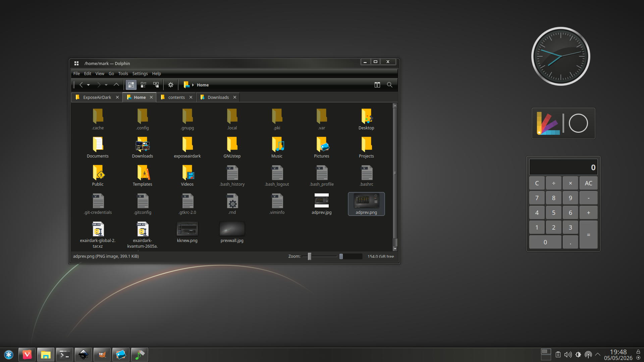Go back using the left arrow
The width and height of the screenshot is (644, 362).
81,85
